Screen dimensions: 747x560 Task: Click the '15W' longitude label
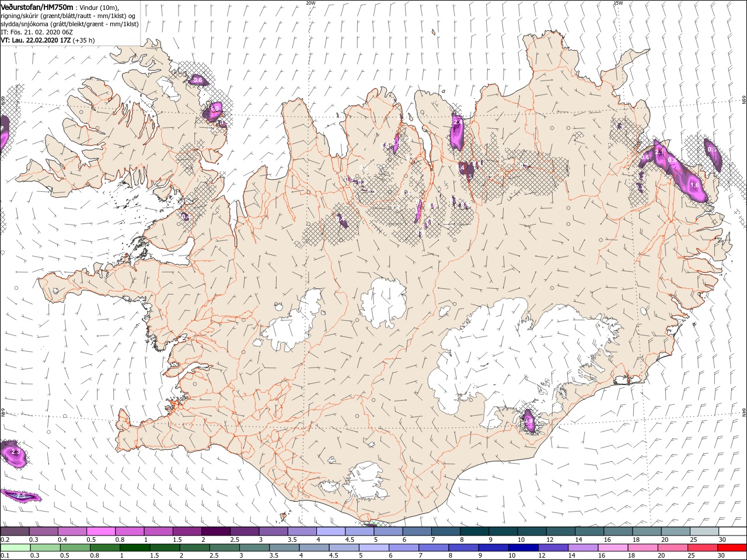[617, 3]
